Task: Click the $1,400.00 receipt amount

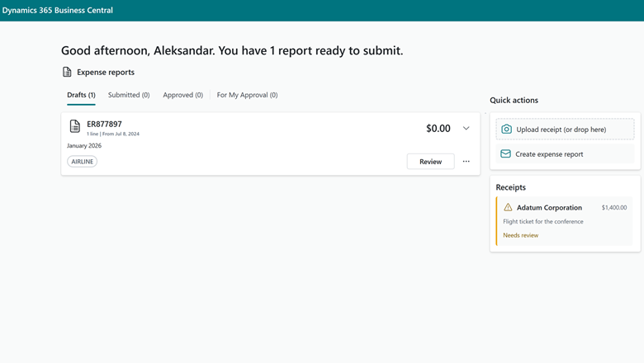Action: [614, 208]
